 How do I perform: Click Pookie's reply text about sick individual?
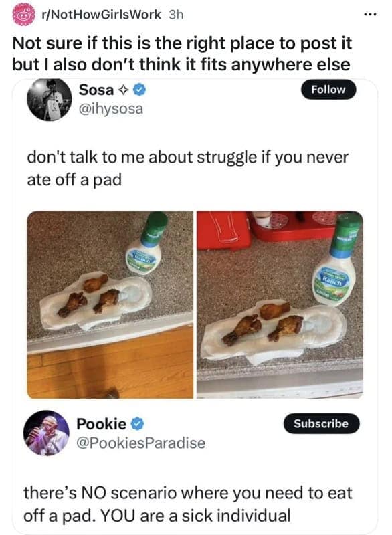pyautogui.click(x=188, y=504)
